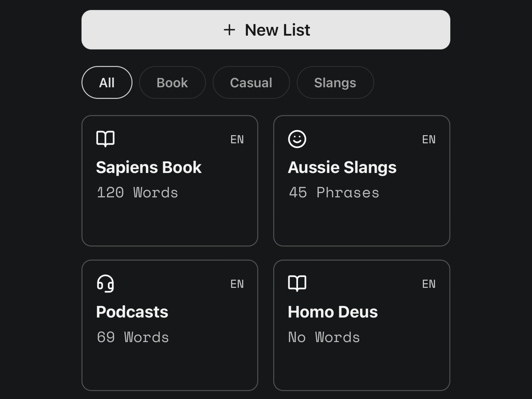
Task: Click the EN language label on Homo Deus
Action: tap(429, 284)
